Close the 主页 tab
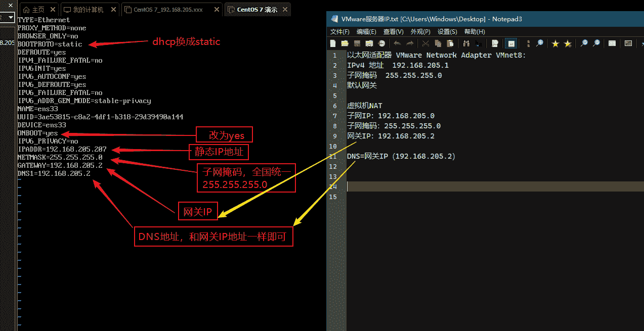 pos(53,10)
